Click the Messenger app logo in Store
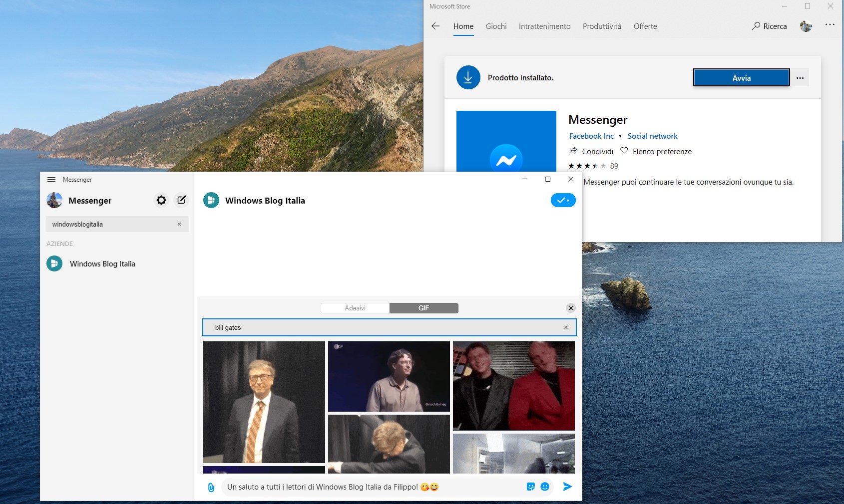Viewport: 844px width, 504px height. [x=506, y=141]
